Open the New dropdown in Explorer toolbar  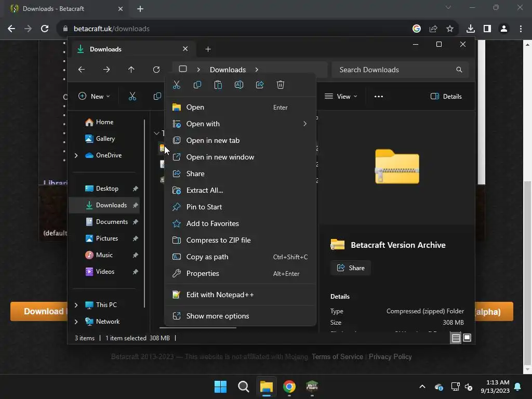pyautogui.click(x=94, y=96)
